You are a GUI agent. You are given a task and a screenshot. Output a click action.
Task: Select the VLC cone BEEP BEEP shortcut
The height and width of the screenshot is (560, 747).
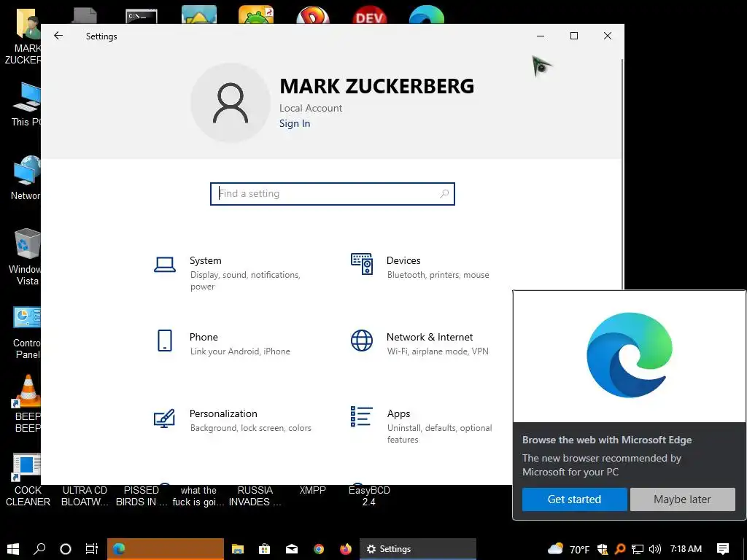coord(27,402)
